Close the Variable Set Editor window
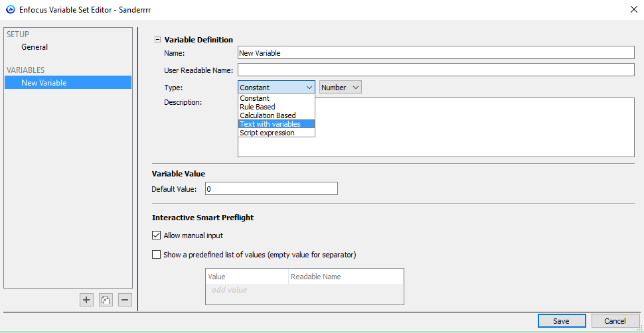644x333 pixels. click(631, 10)
